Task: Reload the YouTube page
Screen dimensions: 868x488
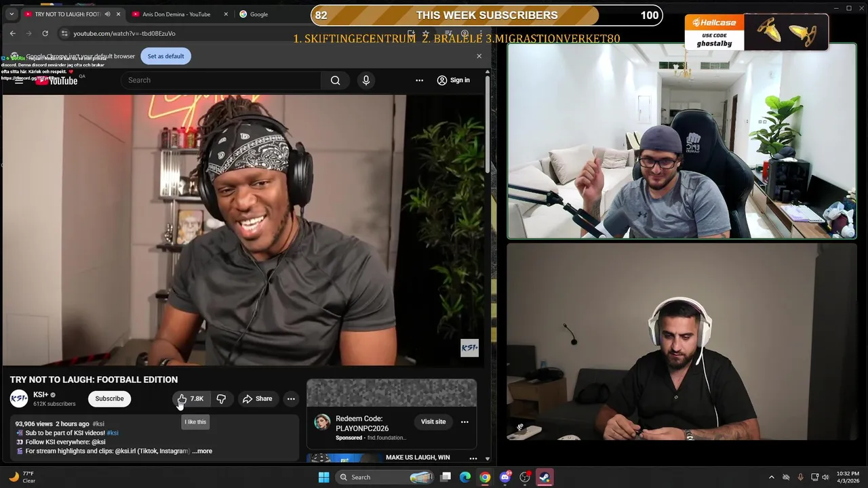Action: (x=45, y=33)
